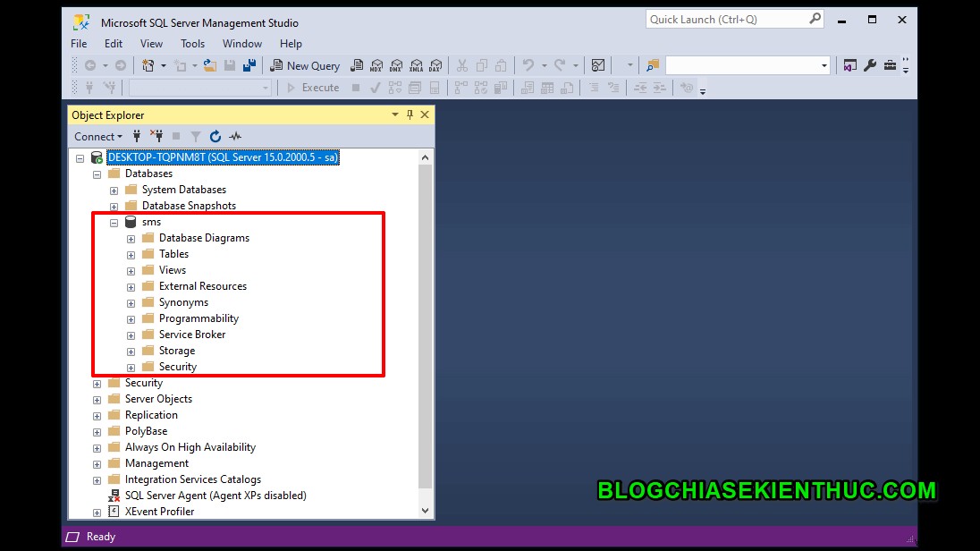980x551 pixels.
Task: Click the Properties wrench icon
Action: tap(870, 65)
